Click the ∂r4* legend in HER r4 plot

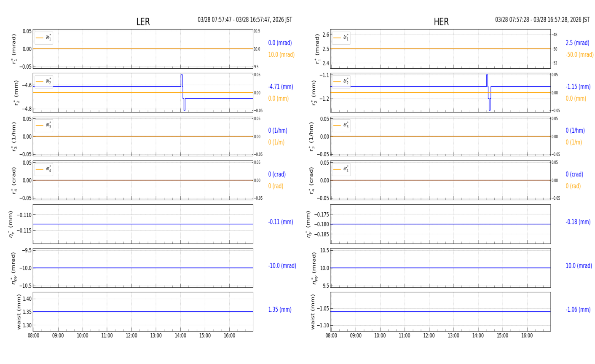point(341,169)
